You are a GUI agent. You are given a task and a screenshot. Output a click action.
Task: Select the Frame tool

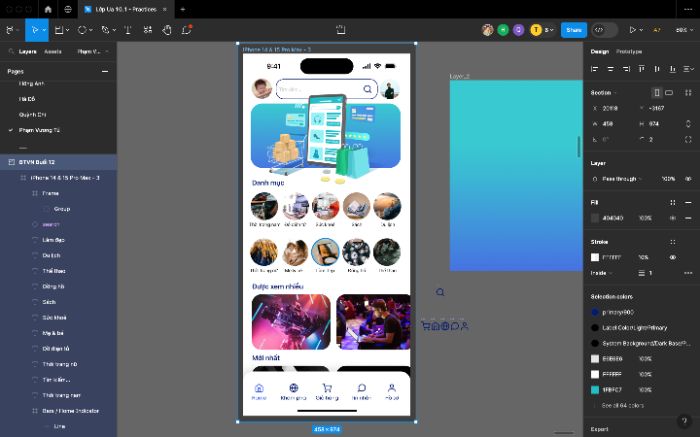coord(58,30)
